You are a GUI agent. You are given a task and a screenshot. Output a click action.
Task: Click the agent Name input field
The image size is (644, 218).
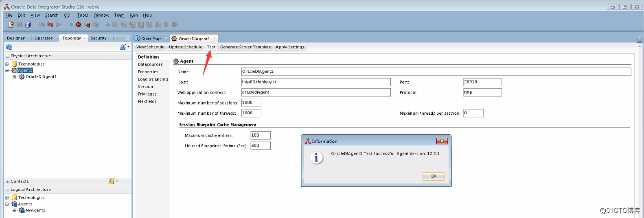(436, 72)
